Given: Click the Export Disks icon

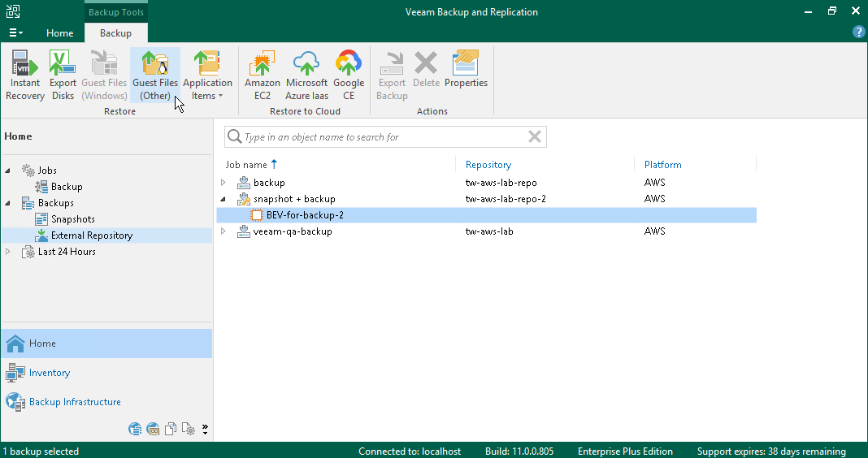Looking at the screenshot, I should [63, 76].
